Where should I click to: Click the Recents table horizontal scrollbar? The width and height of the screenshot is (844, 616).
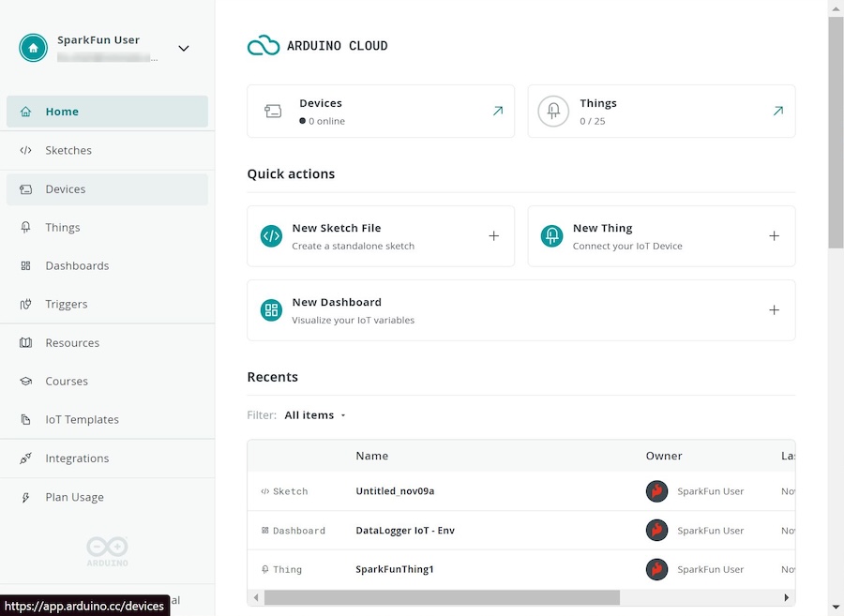tap(441, 597)
